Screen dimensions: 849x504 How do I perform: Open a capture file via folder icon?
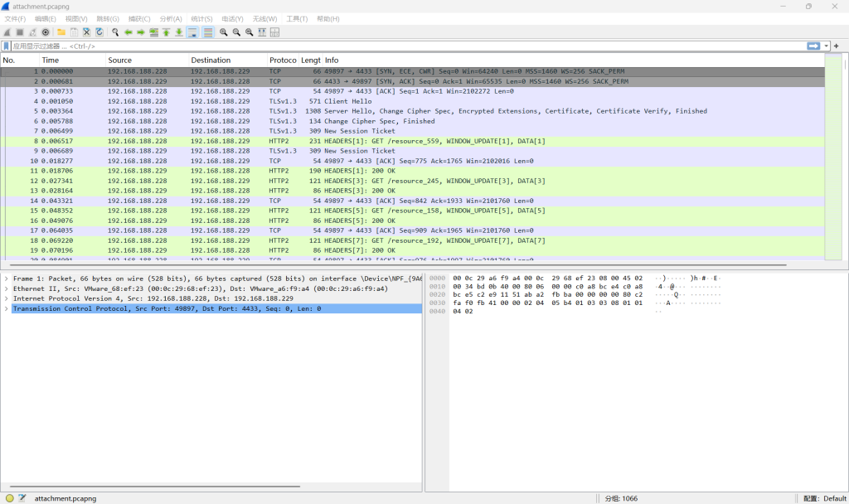61,32
